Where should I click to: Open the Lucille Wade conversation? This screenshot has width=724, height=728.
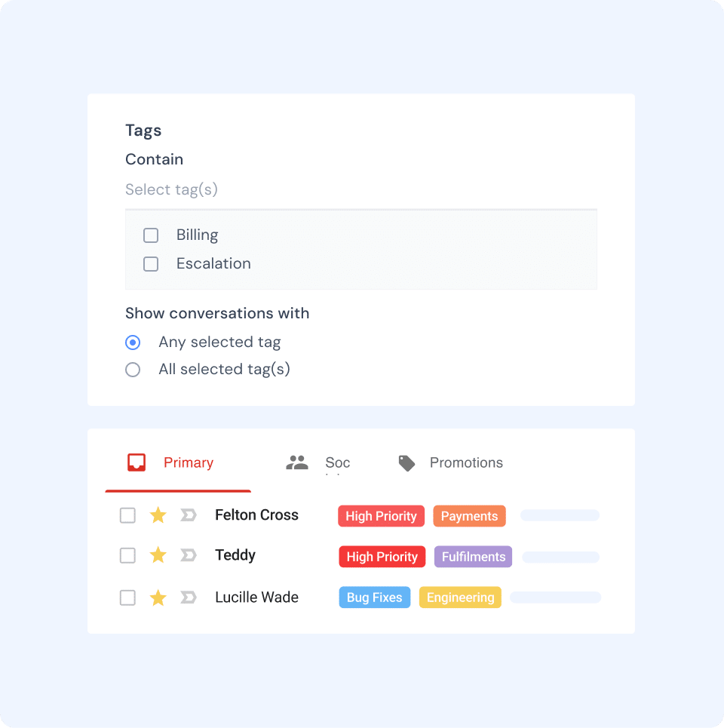[256, 597]
